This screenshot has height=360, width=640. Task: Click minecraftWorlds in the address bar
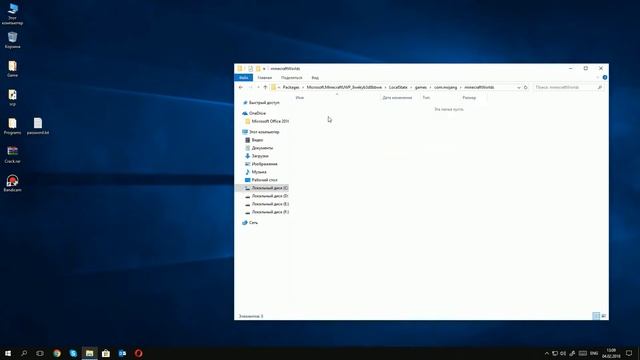479,87
